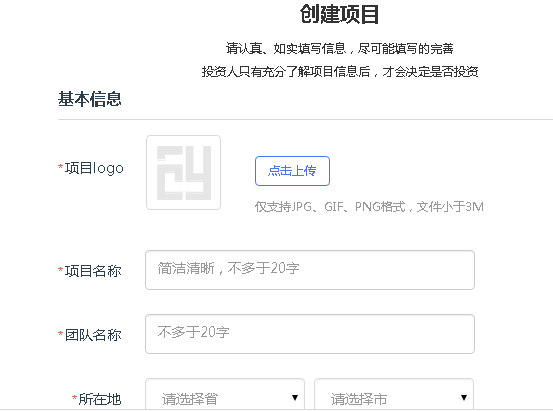Click the 项目logo field label
The image size is (553, 411).
pos(94,168)
